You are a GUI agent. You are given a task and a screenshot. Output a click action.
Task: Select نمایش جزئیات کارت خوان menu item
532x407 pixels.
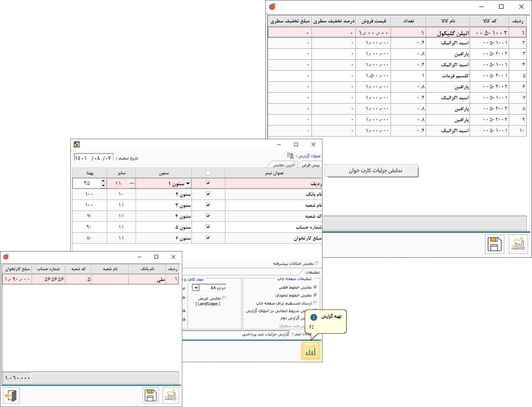coord(372,171)
